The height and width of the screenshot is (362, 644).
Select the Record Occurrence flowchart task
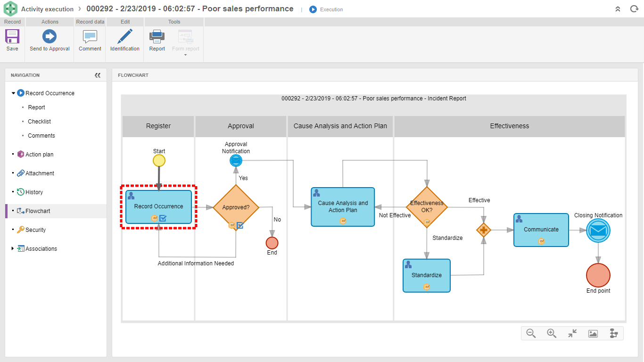coord(159,206)
